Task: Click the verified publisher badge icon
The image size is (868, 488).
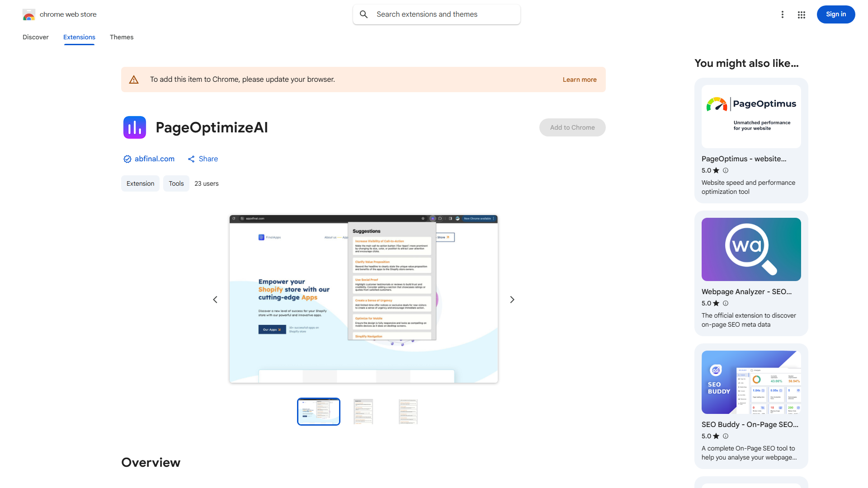Action: pyautogui.click(x=127, y=159)
